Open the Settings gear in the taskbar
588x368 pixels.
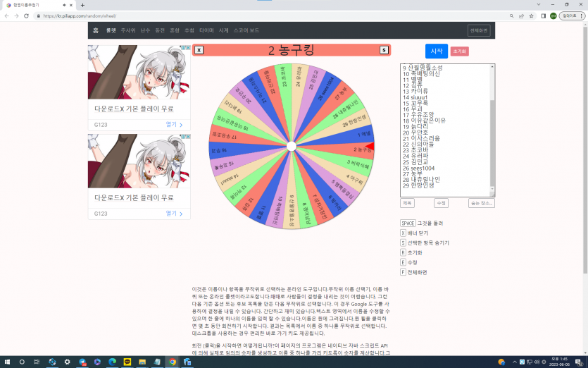[x=67, y=362]
